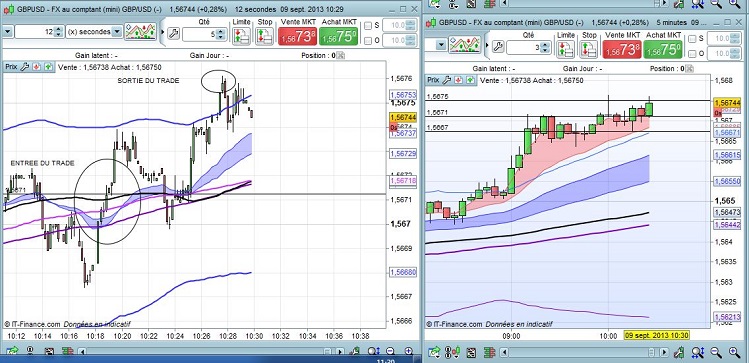
Task: Click 1,56213 price label on right chart axis
Action: click(728, 317)
